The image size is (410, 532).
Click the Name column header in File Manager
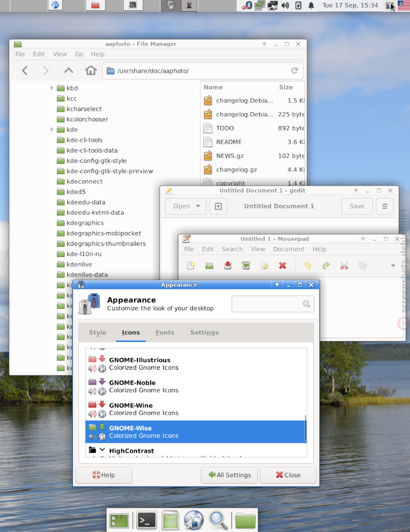coord(238,87)
